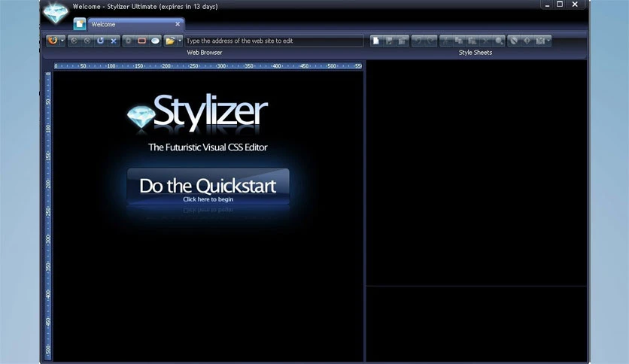Click 'The Futuristic Visual CSS Editor' tagline
629x364 pixels.
[x=208, y=147]
